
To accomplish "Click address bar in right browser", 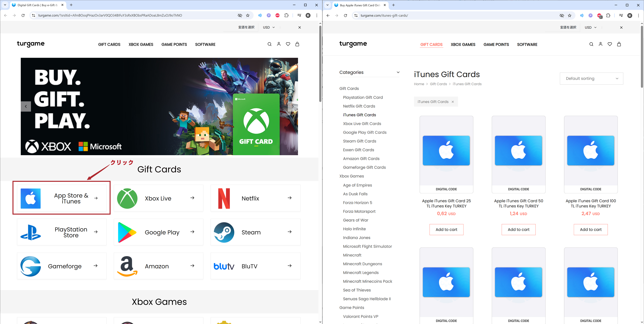I will [458, 16].
